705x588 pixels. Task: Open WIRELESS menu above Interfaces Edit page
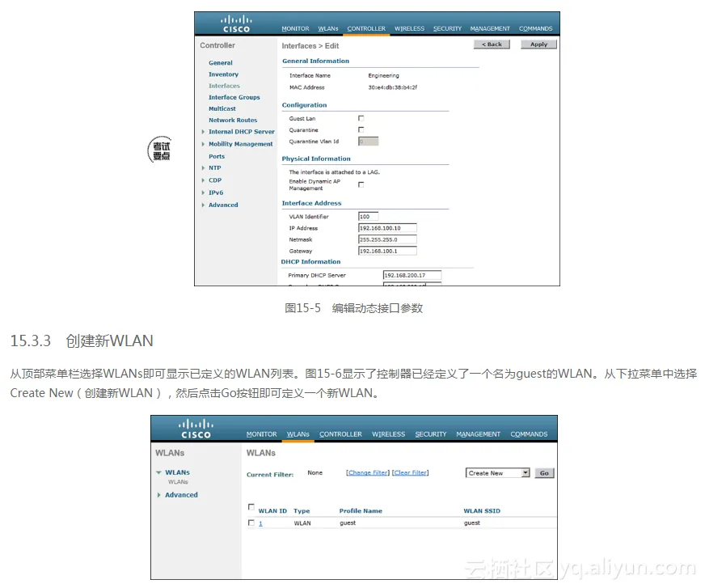[x=410, y=29]
